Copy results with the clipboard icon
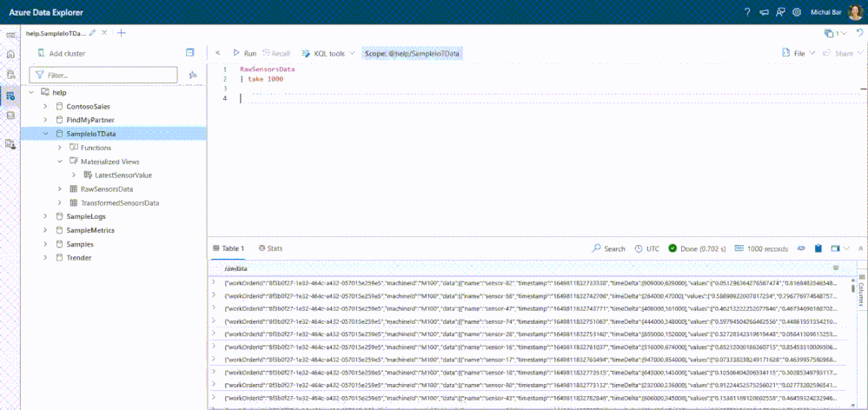The width and height of the screenshot is (868, 410). tap(818, 248)
